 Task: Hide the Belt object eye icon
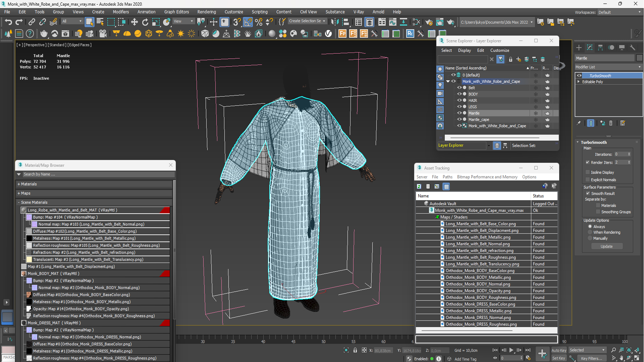460,88
